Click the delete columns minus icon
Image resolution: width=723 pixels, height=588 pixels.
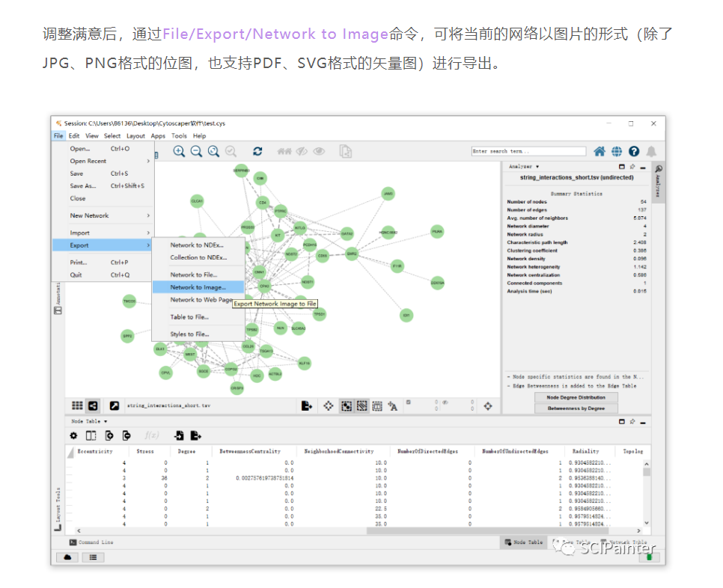tap(126, 435)
